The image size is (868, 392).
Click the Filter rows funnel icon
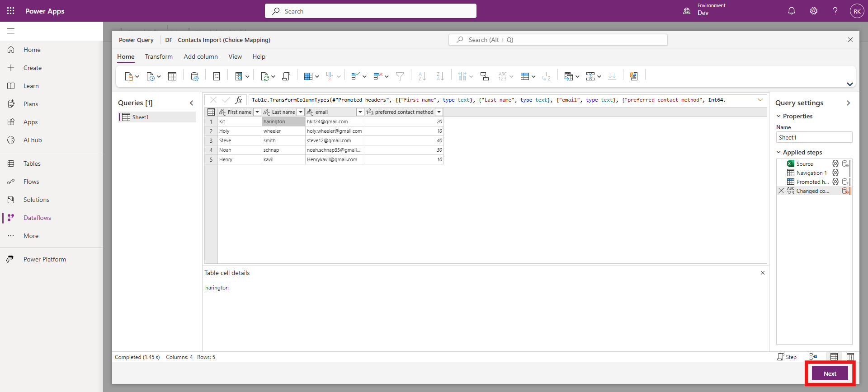400,76
